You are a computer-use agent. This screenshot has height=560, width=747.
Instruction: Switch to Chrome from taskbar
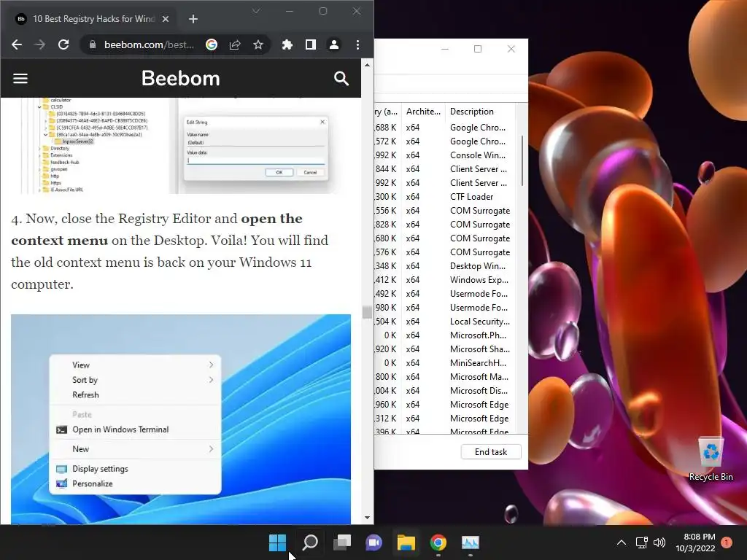click(x=438, y=542)
